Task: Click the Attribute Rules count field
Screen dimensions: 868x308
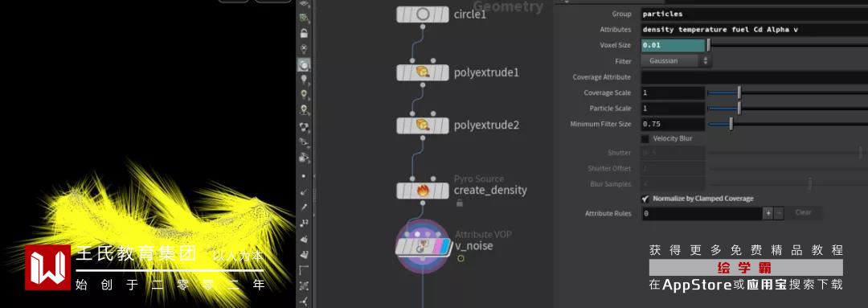Action: tap(702, 213)
